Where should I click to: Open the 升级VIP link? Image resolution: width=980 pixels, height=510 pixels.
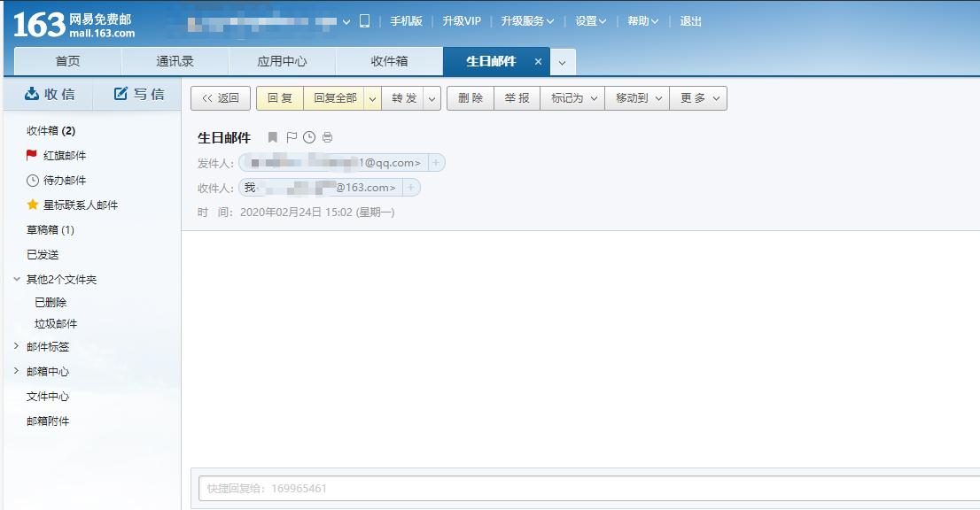[462, 21]
